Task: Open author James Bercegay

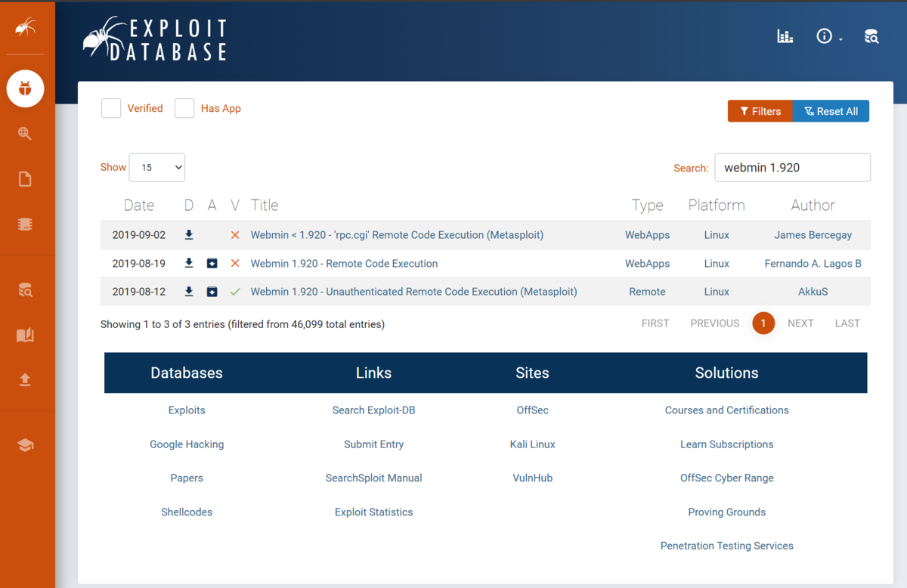Action: (x=813, y=235)
